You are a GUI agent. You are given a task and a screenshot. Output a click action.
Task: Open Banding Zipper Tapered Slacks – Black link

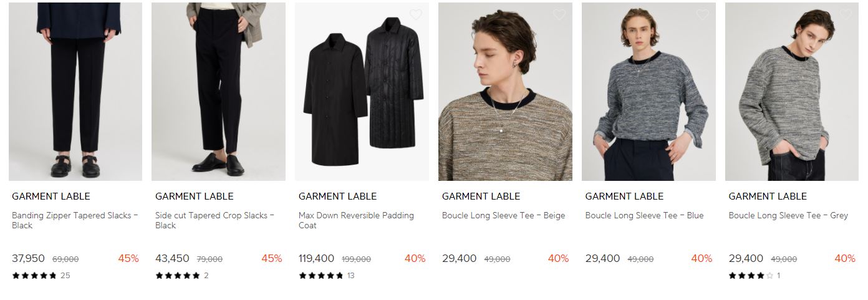click(x=75, y=220)
